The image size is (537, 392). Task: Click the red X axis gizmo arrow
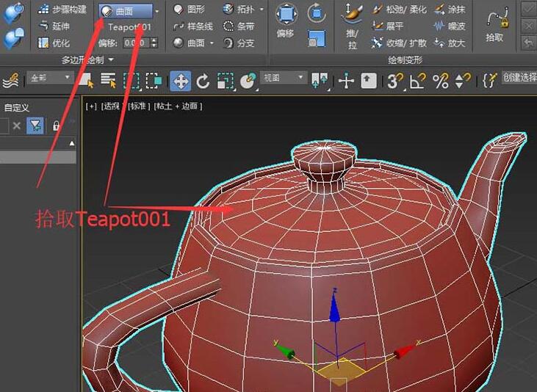pos(406,350)
